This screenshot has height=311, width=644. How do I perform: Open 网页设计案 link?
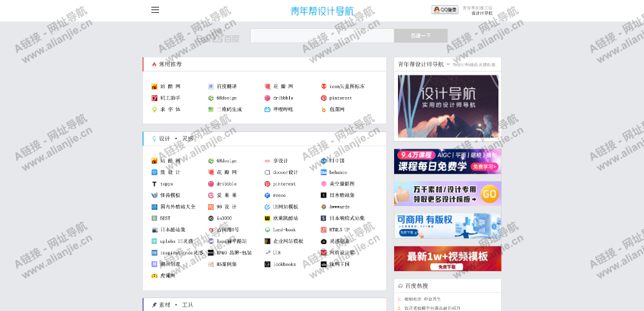click(342, 253)
